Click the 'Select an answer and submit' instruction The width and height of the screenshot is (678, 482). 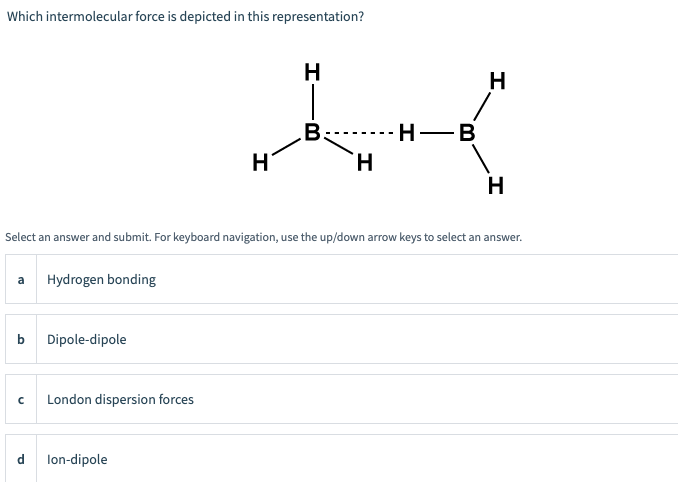[x=264, y=238]
